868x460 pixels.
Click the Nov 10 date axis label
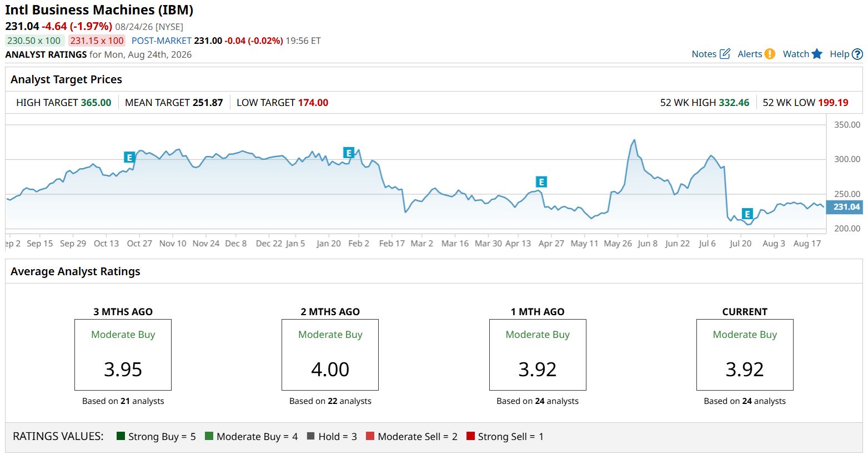[173, 244]
